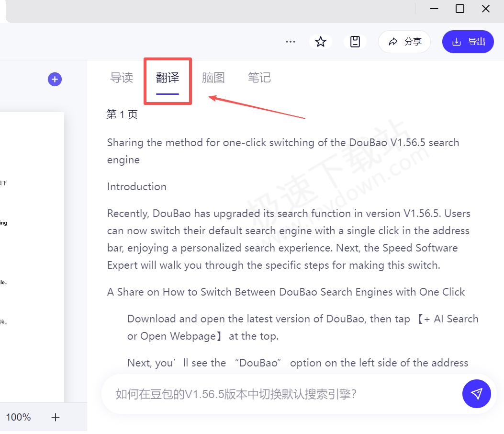Click the save/bookmark icon
The width and height of the screenshot is (504, 434).
tap(355, 42)
